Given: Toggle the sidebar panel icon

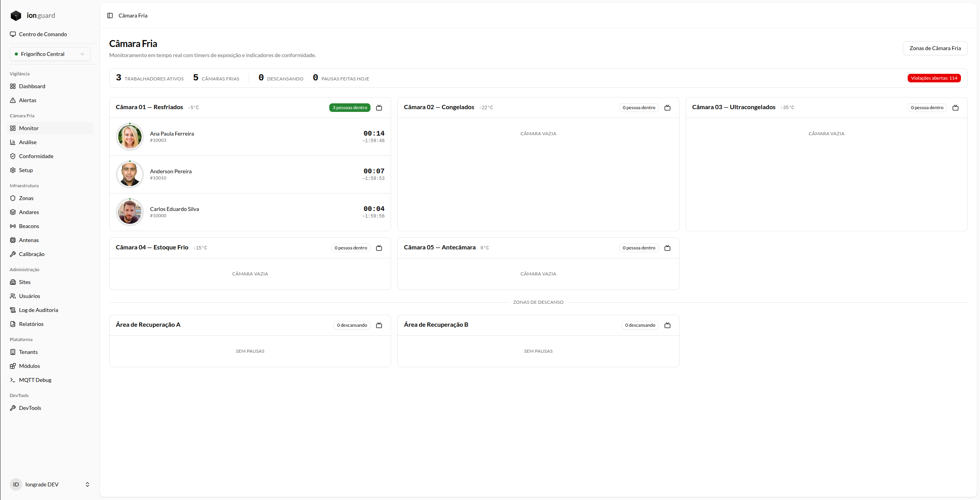Looking at the screenshot, I should pyautogui.click(x=110, y=16).
